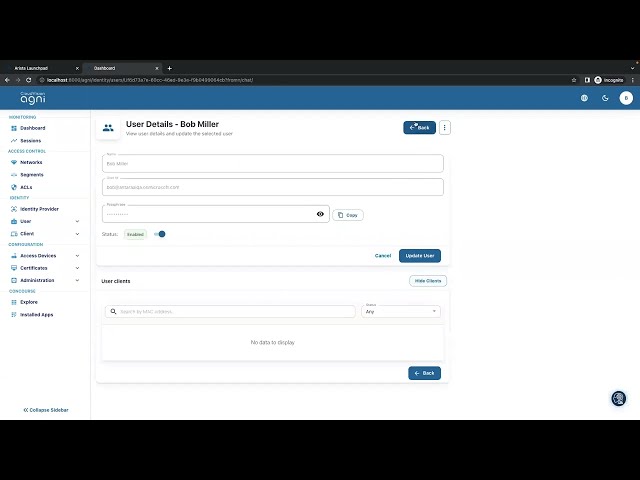The width and height of the screenshot is (640, 480).
Task: Click the Access Devices sidebar icon
Action: [14, 256]
